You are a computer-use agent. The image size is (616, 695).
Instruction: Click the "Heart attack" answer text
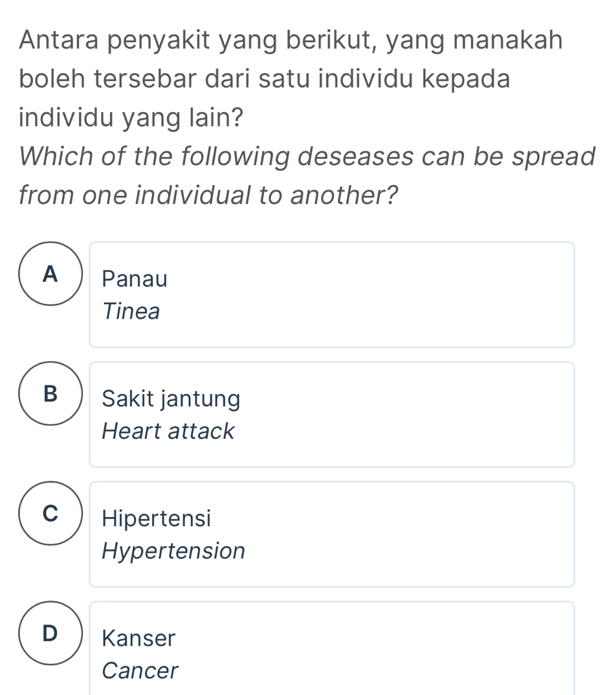(168, 431)
